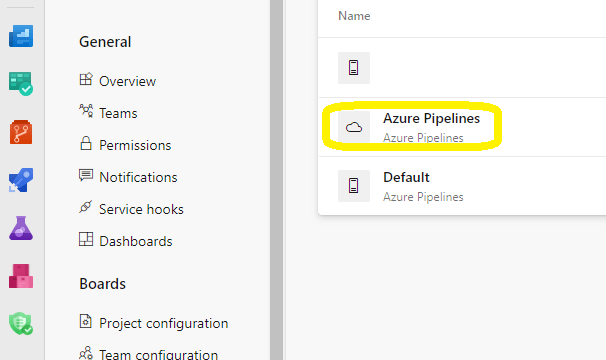The image size is (606, 360).
Task: Click the Project configuration document icon
Action: [85, 321]
